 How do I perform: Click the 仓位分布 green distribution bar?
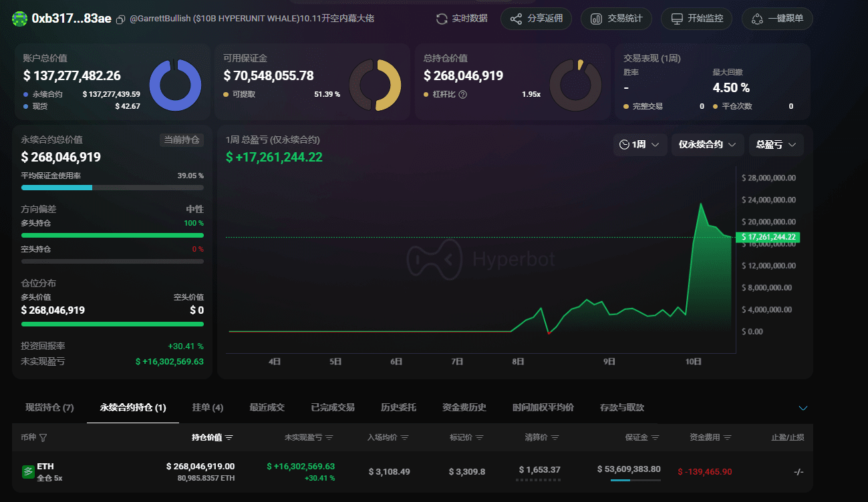(112, 324)
